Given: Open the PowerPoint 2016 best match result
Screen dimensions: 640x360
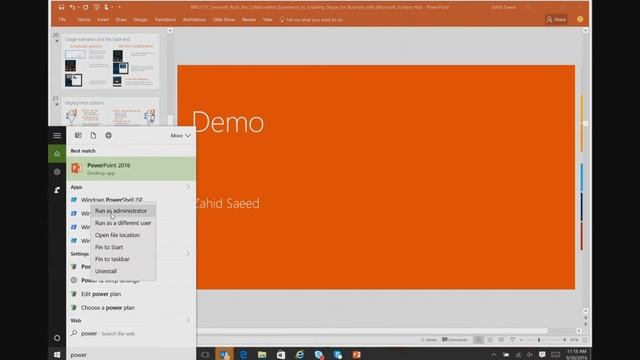Looking at the screenshot, I should click(x=131, y=169).
